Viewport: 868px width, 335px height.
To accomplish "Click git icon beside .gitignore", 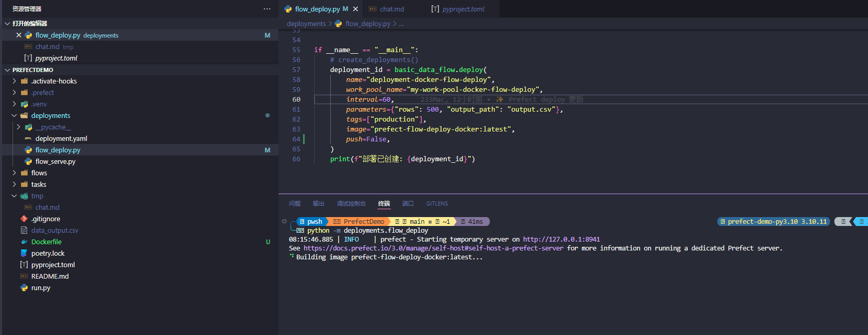I will click(24, 219).
